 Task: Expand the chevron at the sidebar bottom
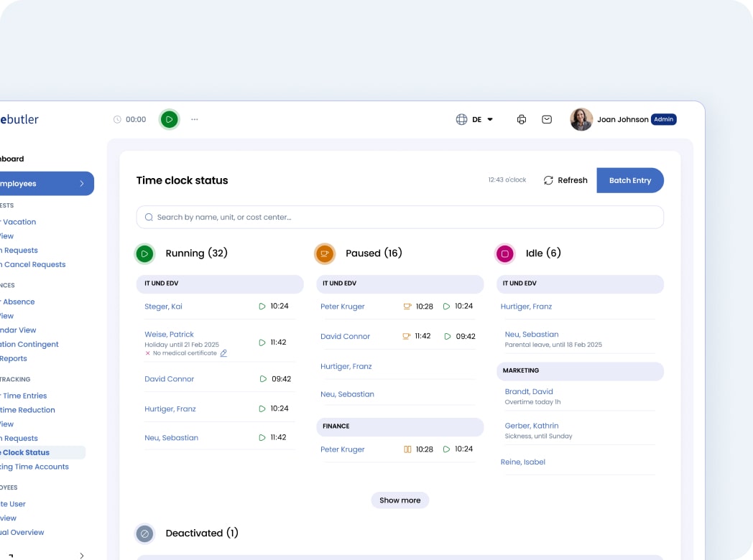tap(82, 555)
